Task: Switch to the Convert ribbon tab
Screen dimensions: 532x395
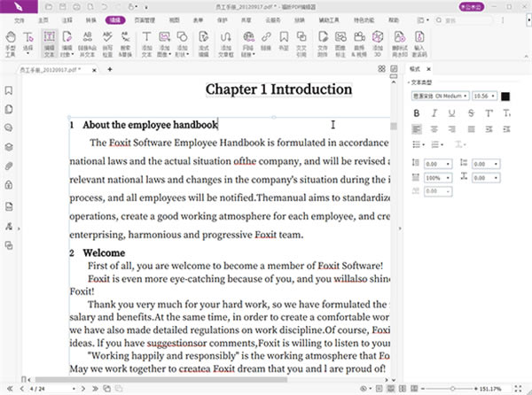Action: point(91,20)
